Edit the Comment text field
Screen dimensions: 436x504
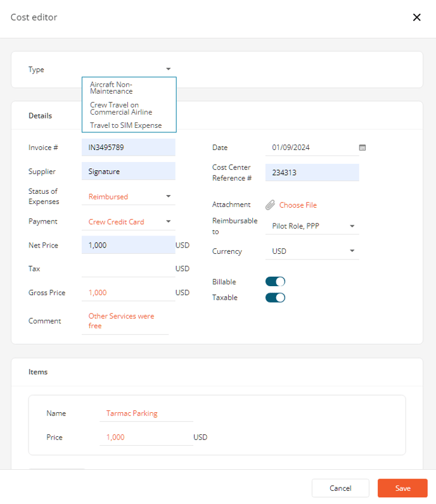point(125,321)
